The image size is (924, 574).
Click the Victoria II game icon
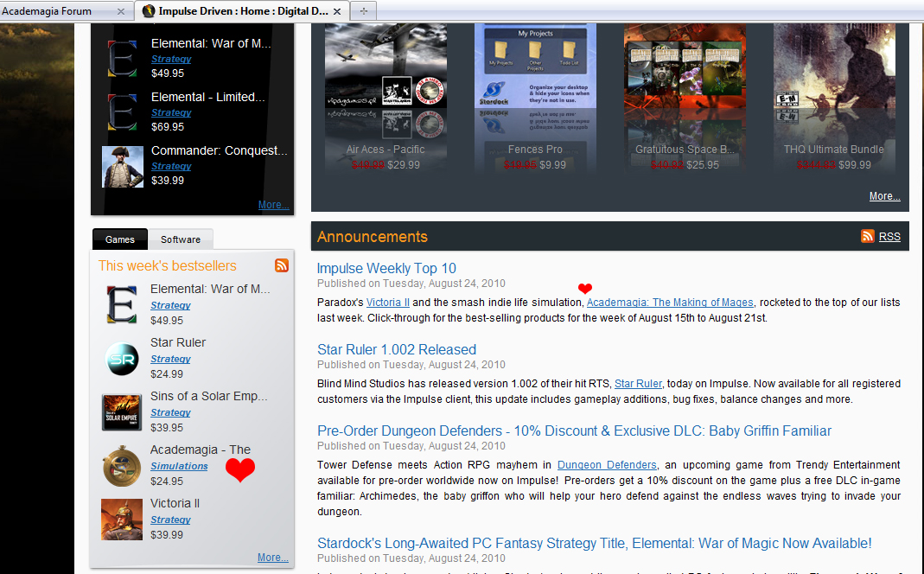[122, 520]
